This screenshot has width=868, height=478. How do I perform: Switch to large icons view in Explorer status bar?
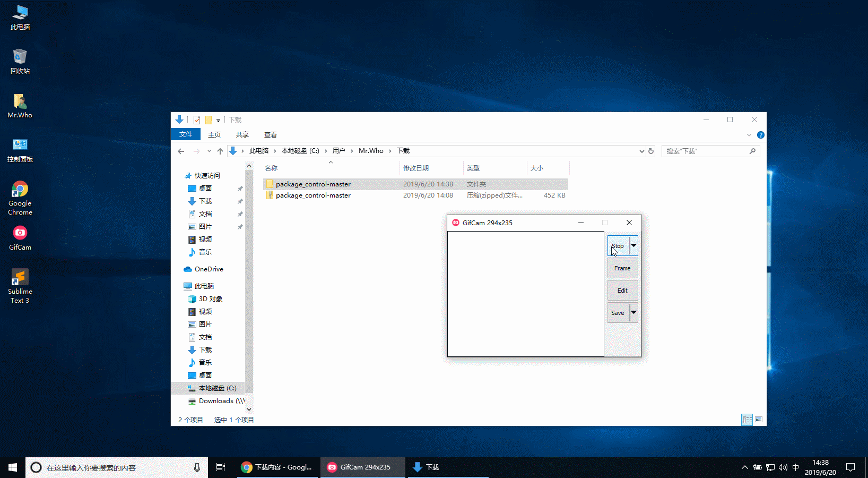click(759, 420)
